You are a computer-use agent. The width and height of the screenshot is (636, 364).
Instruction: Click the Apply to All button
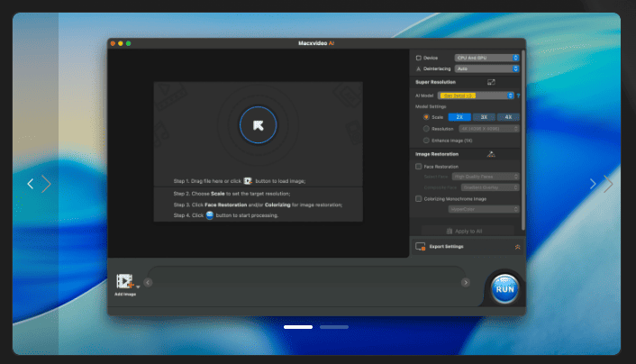(468, 231)
